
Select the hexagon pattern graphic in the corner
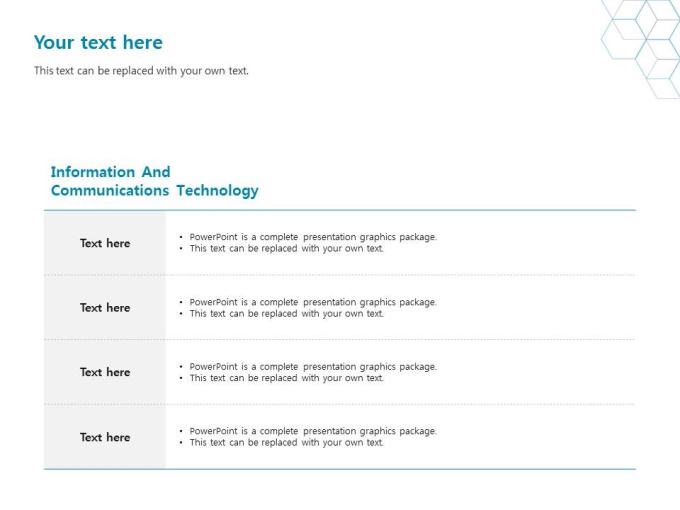coord(641,49)
